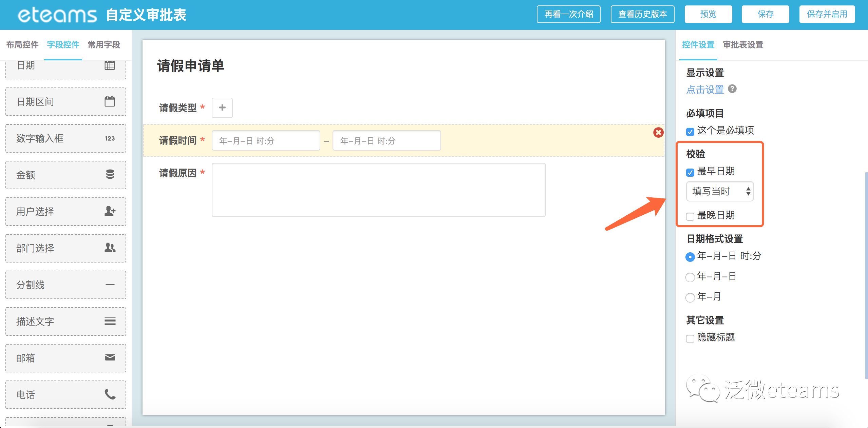Click the email envelope icon
The width and height of the screenshot is (868, 428).
pos(110,357)
